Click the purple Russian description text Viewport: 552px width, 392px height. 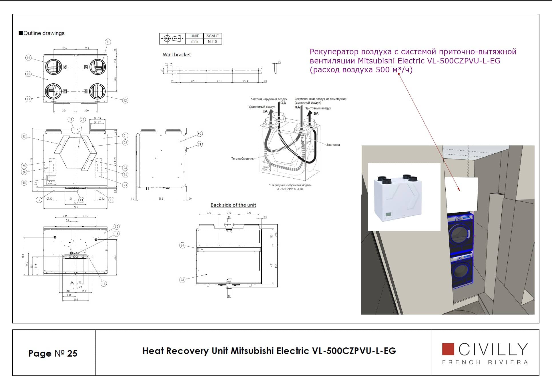(413, 61)
